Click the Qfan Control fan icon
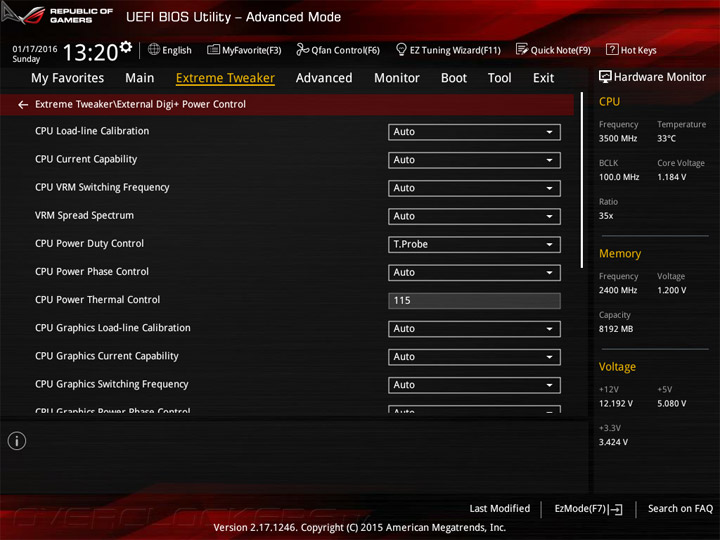Screen dimensions: 720x540 coord(302,49)
